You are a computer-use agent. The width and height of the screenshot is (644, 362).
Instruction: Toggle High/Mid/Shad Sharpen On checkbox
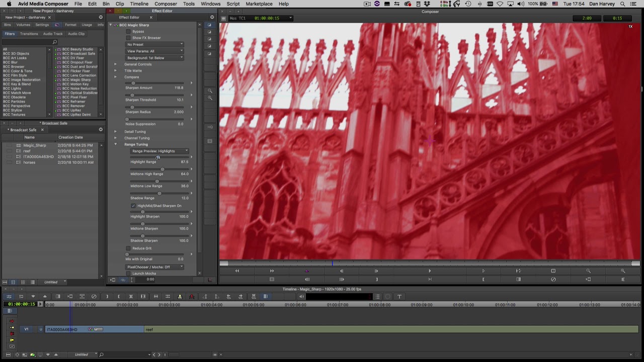coord(133,206)
